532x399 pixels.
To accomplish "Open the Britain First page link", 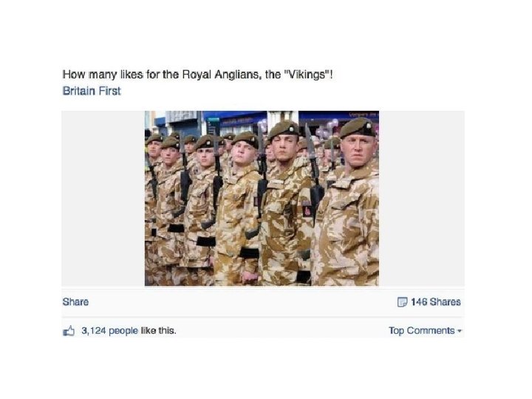I will [92, 91].
